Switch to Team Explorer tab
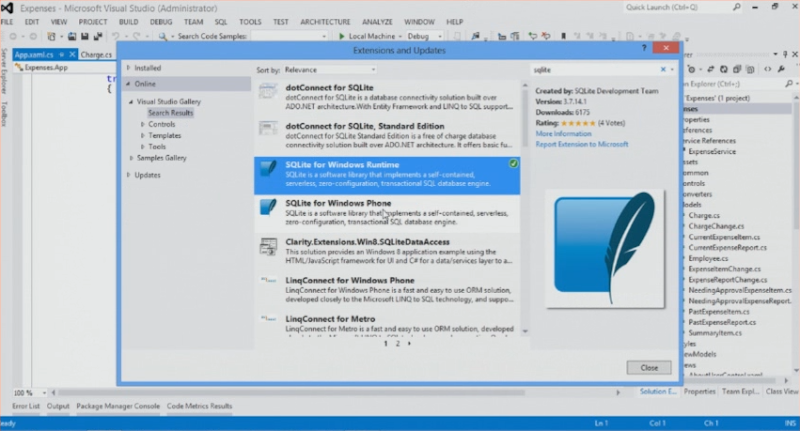The width and height of the screenshot is (800, 431). (x=740, y=391)
